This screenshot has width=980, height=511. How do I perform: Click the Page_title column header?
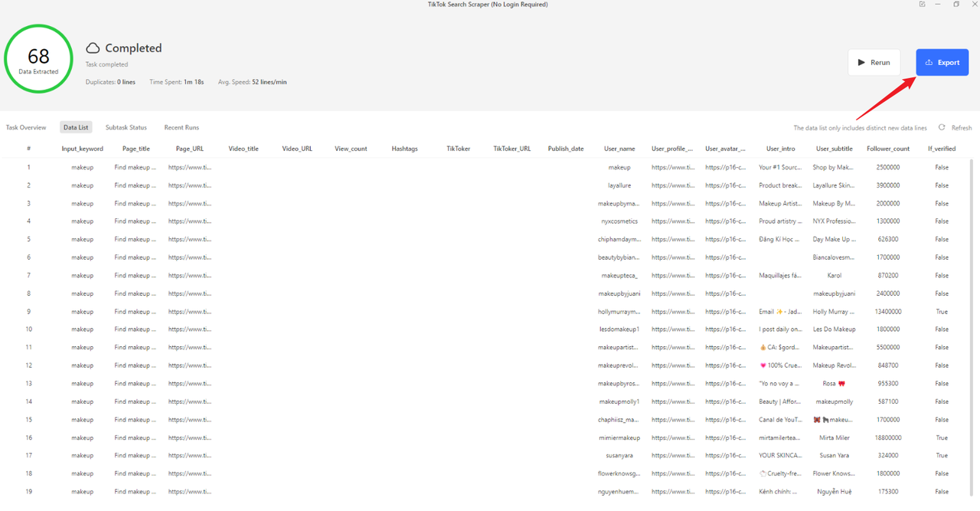coord(136,149)
